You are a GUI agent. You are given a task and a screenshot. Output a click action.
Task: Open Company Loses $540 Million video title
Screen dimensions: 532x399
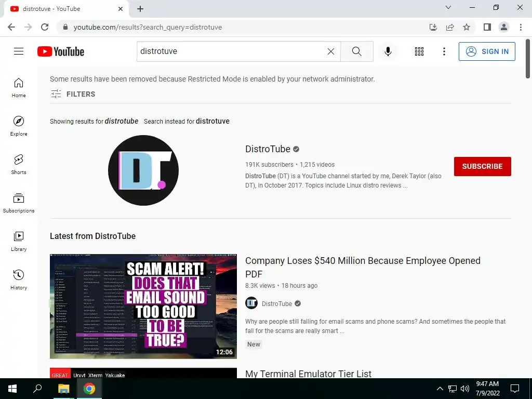pos(363,267)
